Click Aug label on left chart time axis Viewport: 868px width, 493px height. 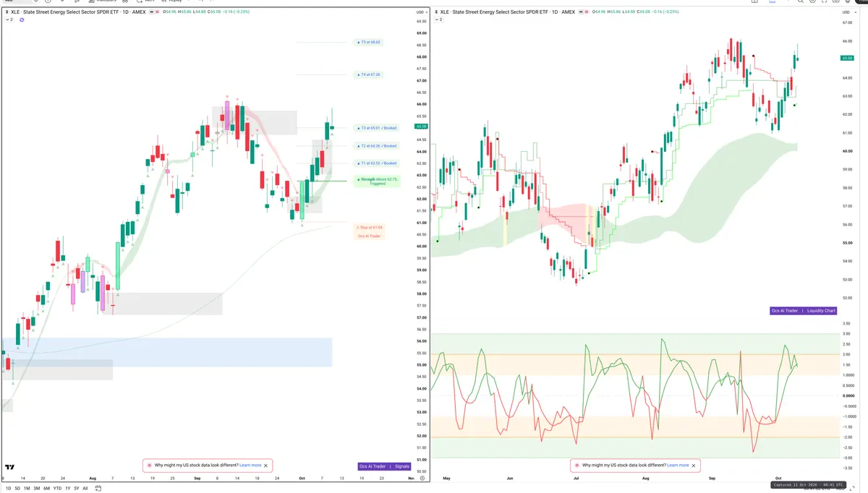(x=93, y=479)
